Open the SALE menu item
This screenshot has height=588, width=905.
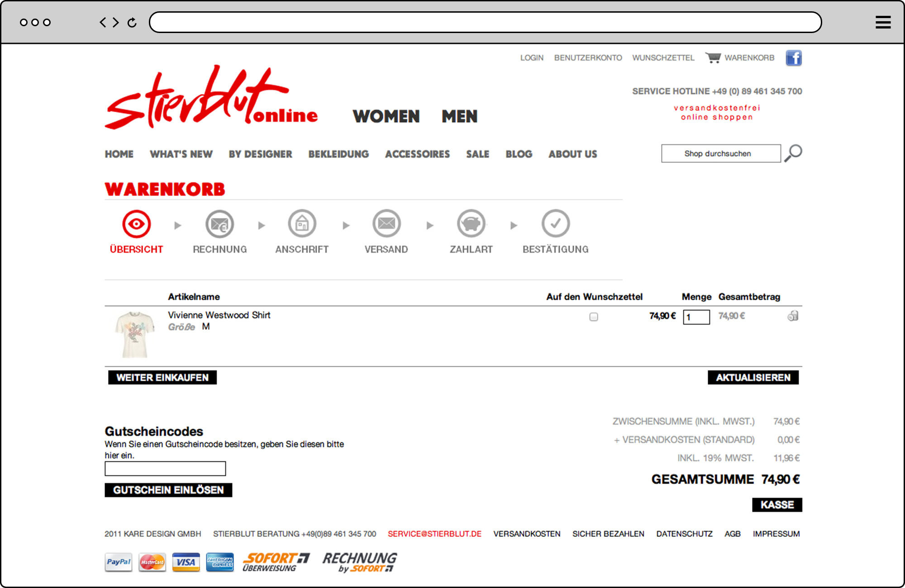pyautogui.click(x=477, y=154)
